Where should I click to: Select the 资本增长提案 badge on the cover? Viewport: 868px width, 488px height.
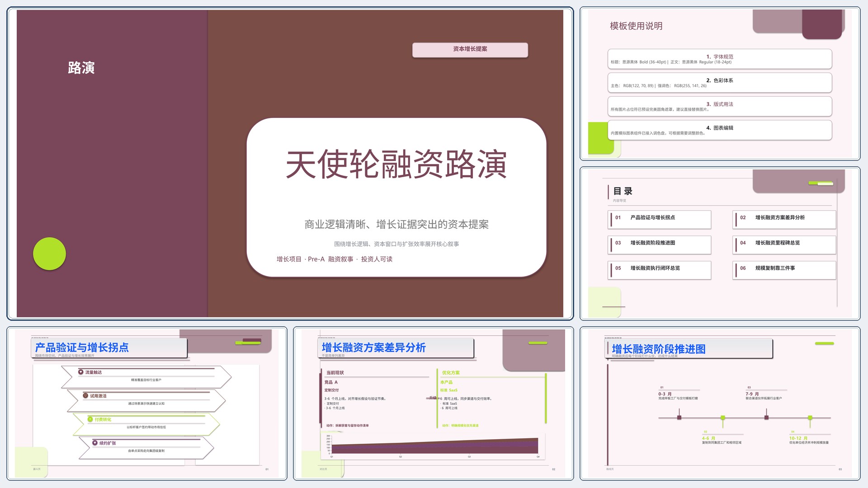[x=470, y=50]
